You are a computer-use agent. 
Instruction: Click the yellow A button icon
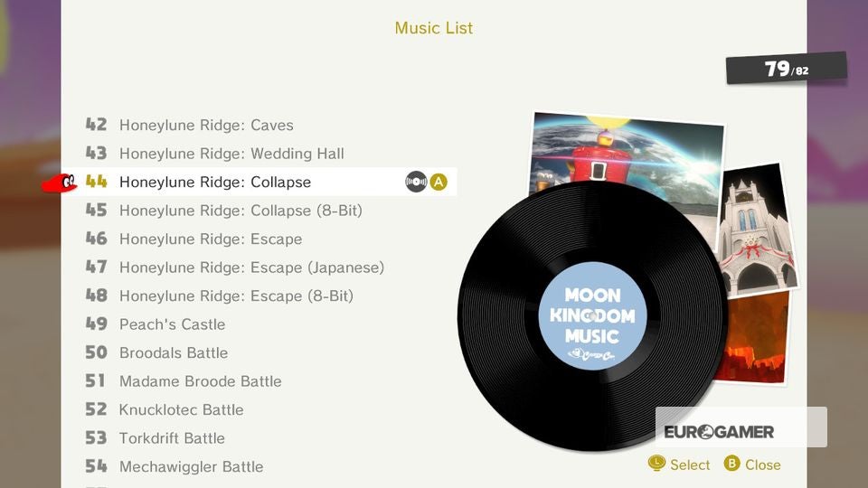click(439, 182)
